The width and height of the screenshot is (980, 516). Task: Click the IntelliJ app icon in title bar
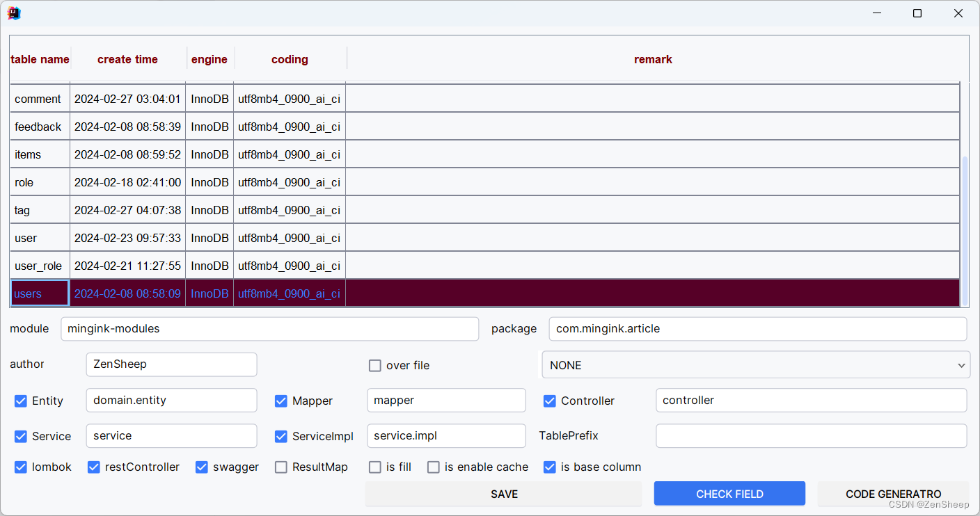(14, 13)
